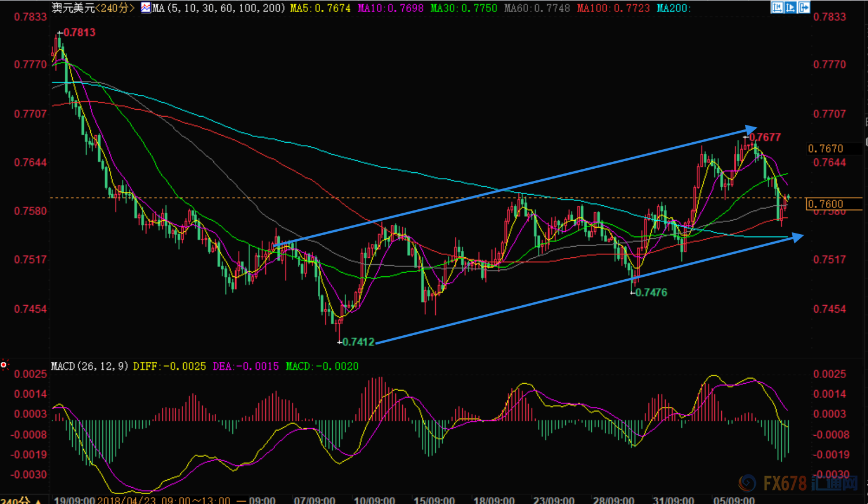Click the 07/09:00 time axis label
Image resolution: width=868 pixels, height=504 pixels.
click(x=314, y=500)
